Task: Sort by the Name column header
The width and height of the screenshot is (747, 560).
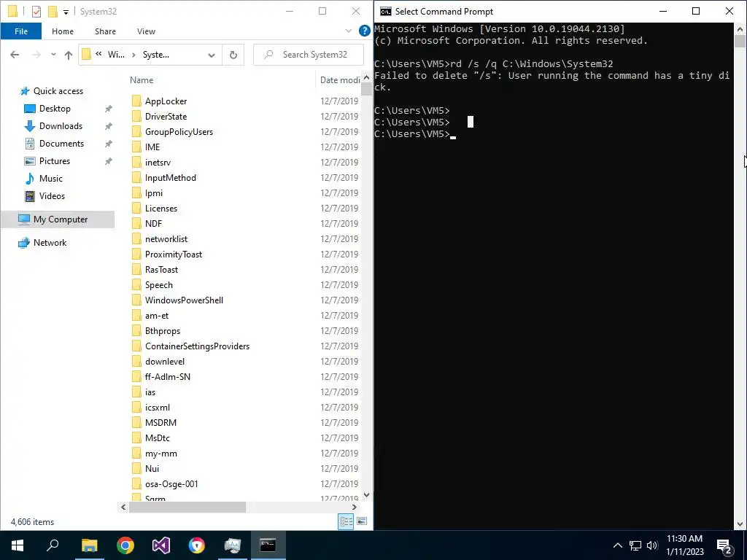Action: pos(142,80)
